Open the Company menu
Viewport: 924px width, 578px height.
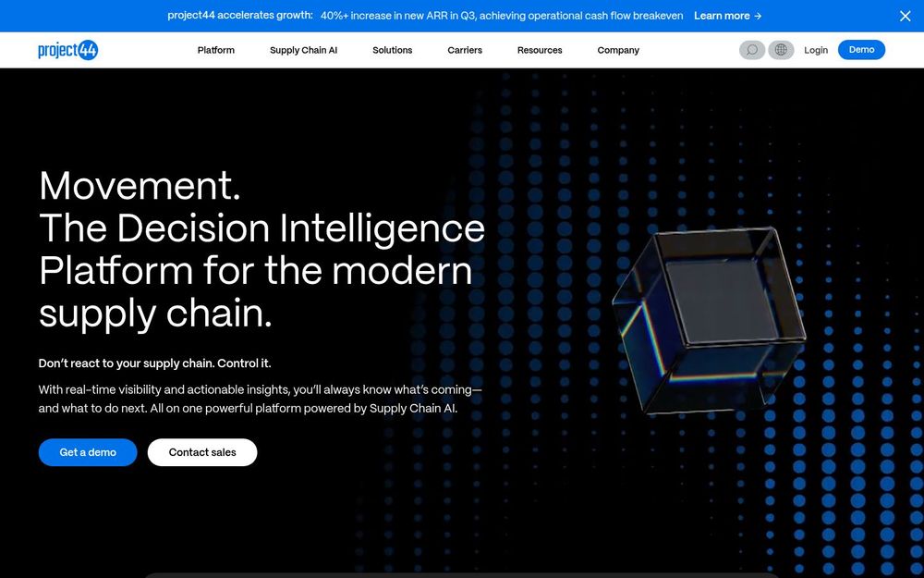click(x=618, y=50)
